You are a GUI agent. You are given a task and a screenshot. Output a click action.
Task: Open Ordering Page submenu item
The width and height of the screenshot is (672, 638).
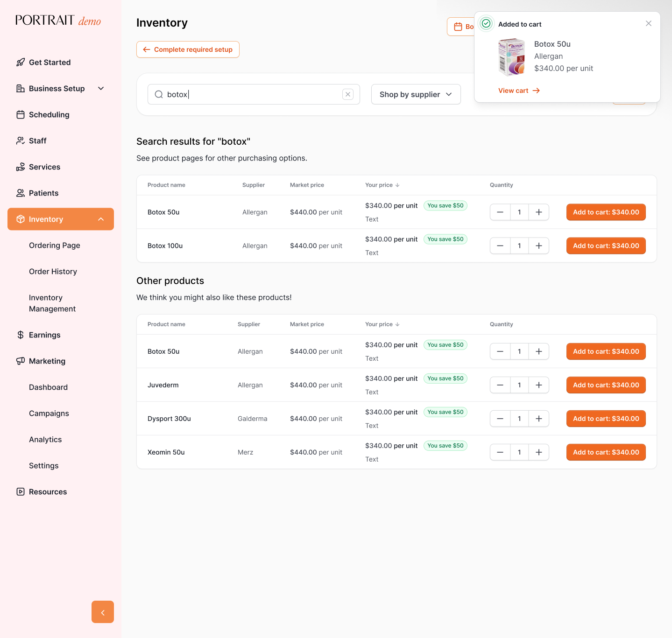click(x=55, y=245)
